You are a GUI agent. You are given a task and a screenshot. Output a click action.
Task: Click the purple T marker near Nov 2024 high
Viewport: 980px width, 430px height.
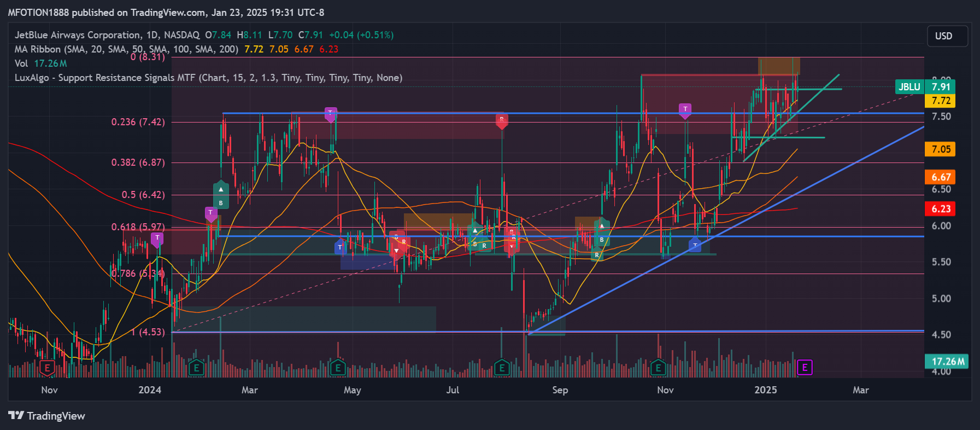click(685, 111)
